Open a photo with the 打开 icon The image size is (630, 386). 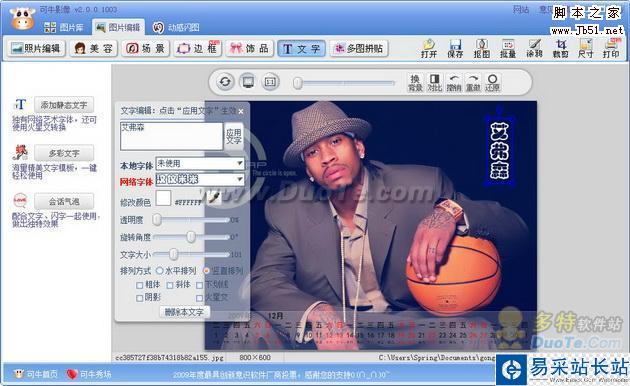429,48
